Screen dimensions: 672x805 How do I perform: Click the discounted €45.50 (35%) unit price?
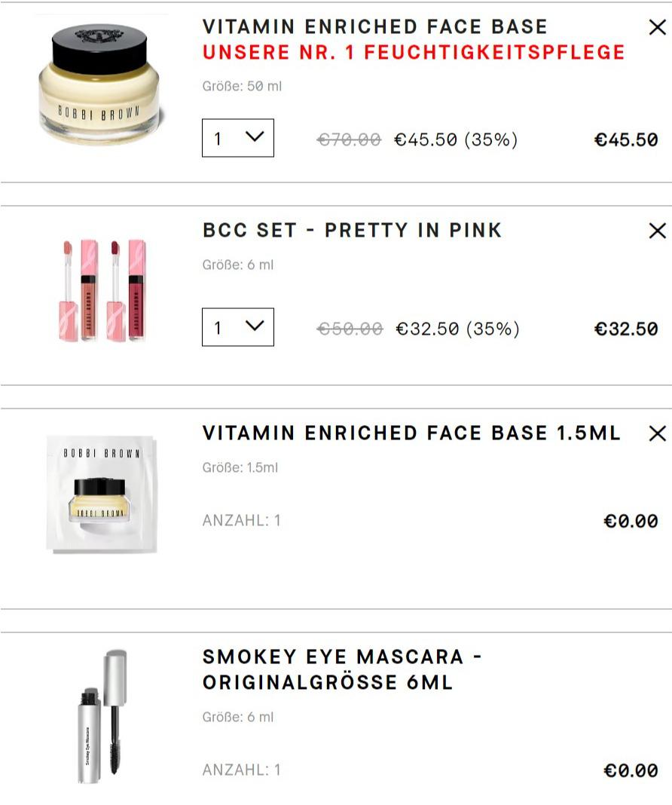[456, 139]
